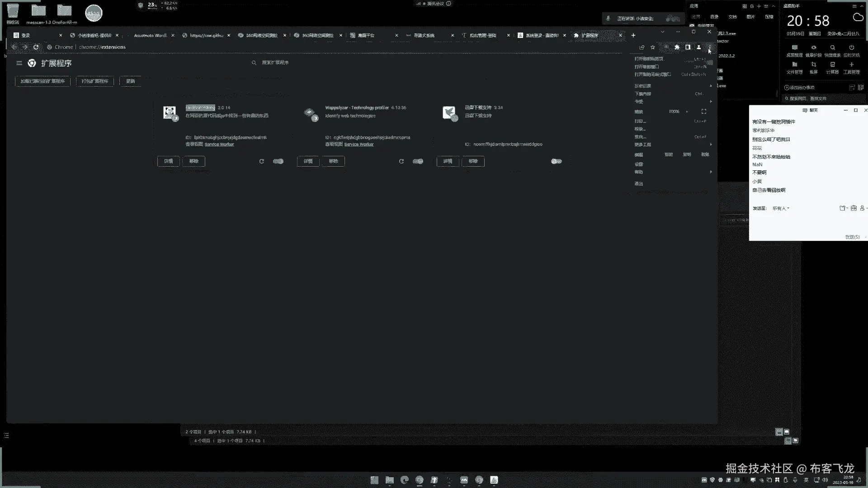Open the Wappalyzer Service Worker link
The width and height of the screenshot is (868, 488).
tap(359, 145)
